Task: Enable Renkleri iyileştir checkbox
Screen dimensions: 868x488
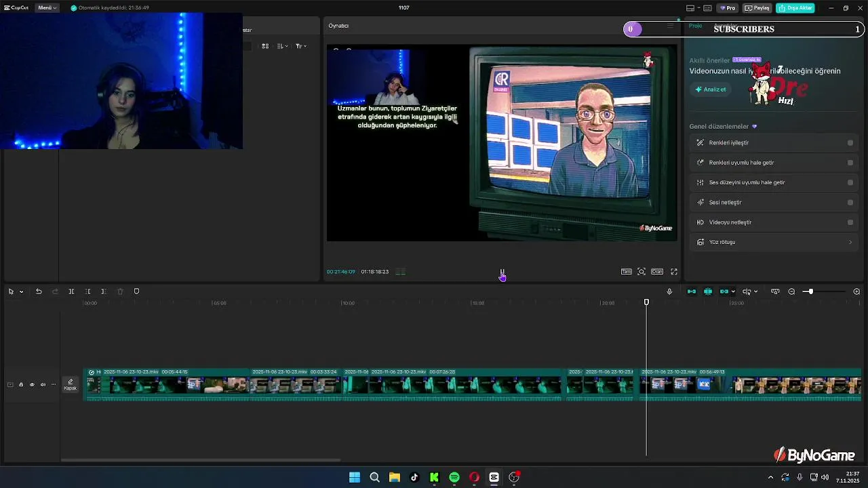Action: click(x=850, y=143)
